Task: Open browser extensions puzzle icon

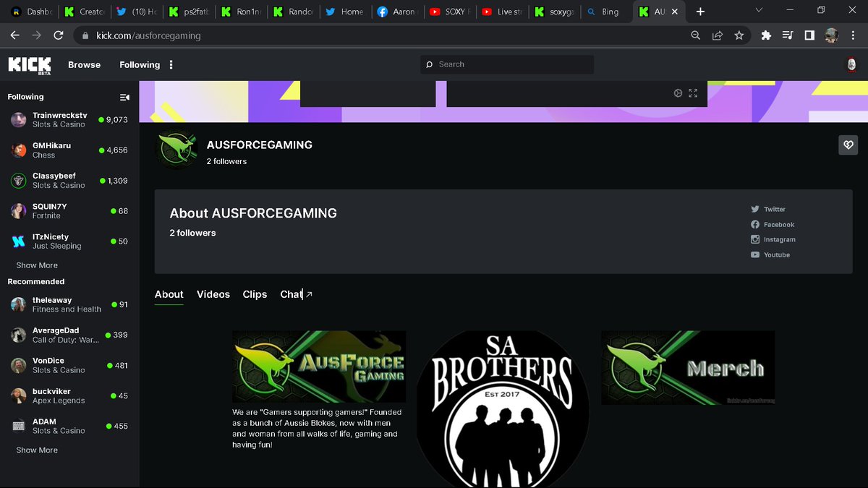Action: [x=766, y=35]
